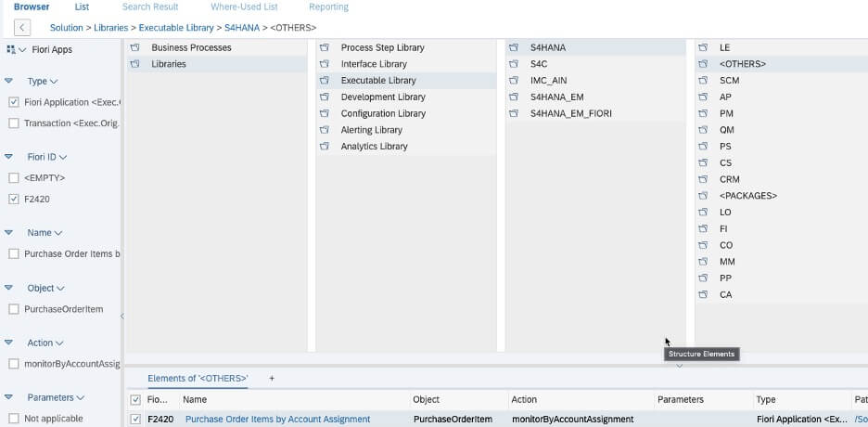This screenshot has width=868, height=427.
Task: Click the icon next to Executable Library
Action: 325,81
